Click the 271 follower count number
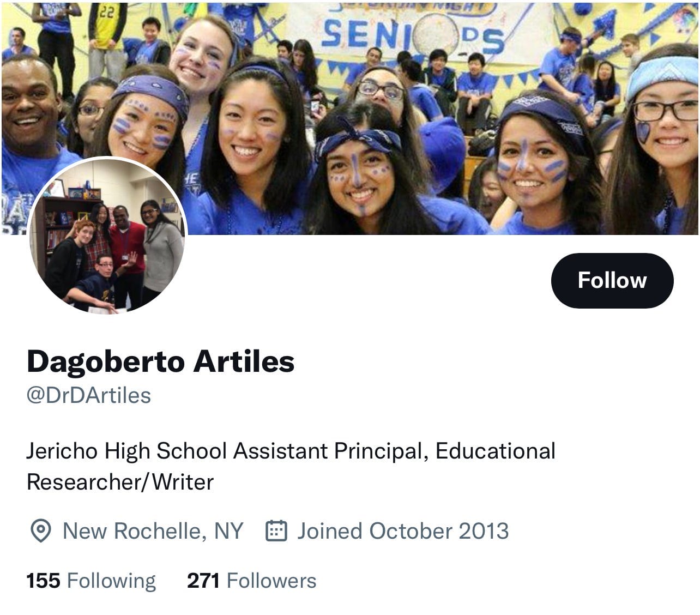Viewport: 700px width, 615px height. tap(203, 581)
